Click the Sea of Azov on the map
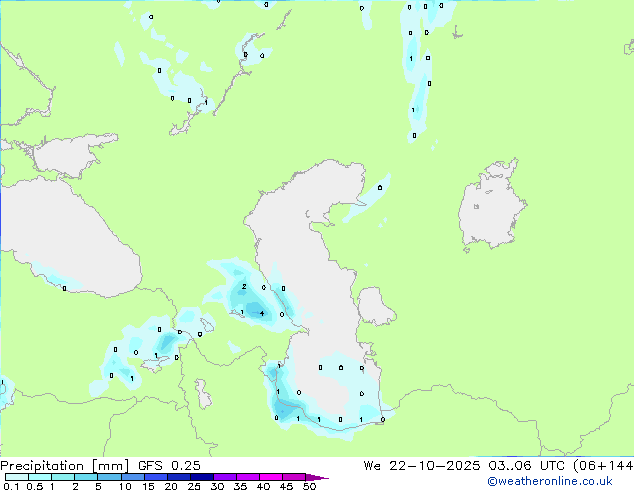 pos(69,156)
